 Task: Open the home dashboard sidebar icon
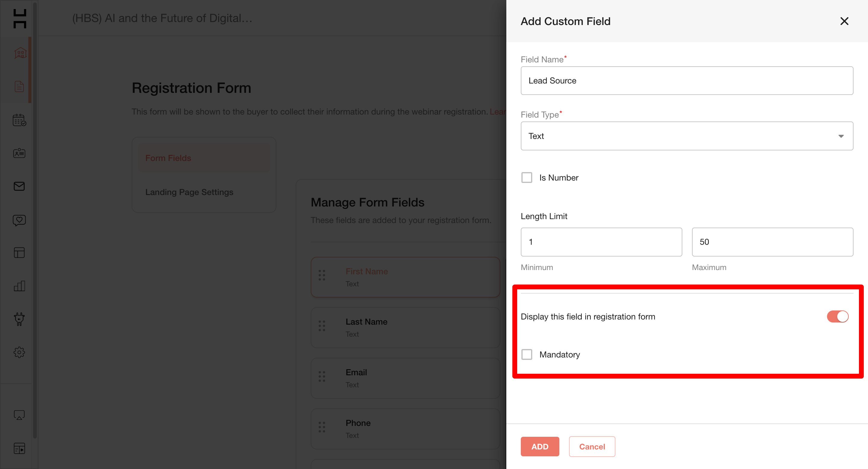[x=20, y=53]
